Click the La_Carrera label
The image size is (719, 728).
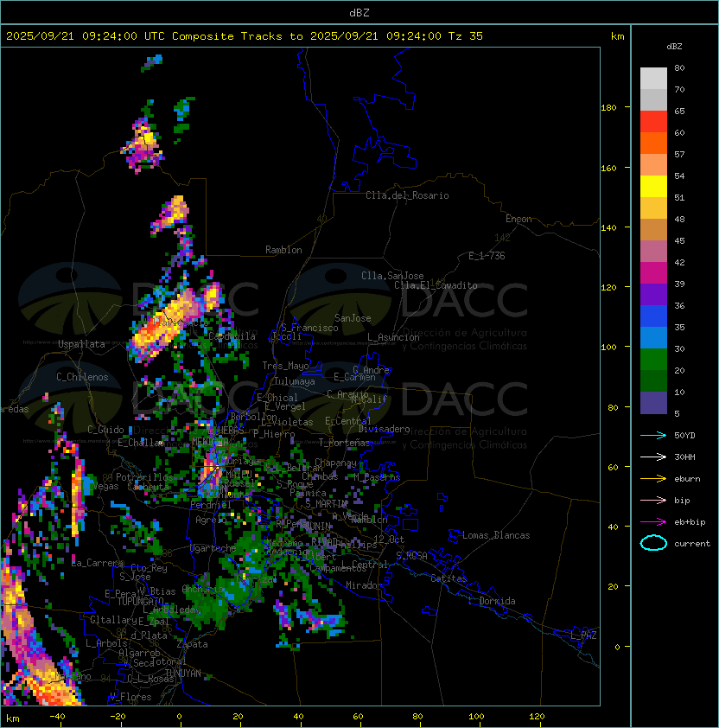click(97, 563)
